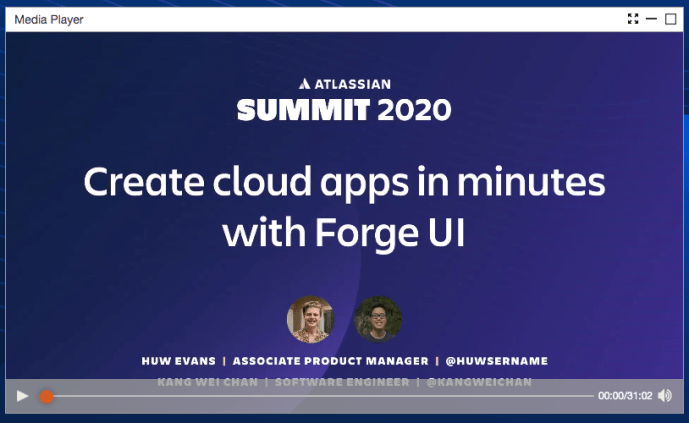Maximize the Media Player window
Screen dimensions: 689x423
[671, 18]
